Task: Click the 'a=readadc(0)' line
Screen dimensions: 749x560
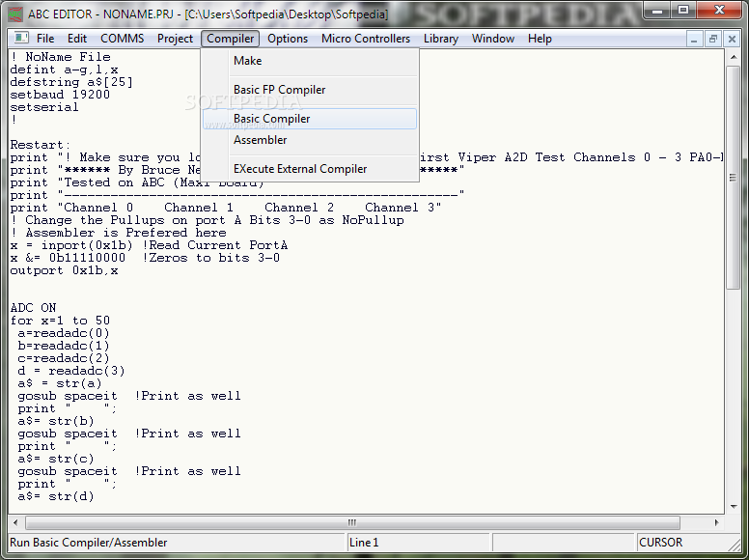Action: click(64, 333)
